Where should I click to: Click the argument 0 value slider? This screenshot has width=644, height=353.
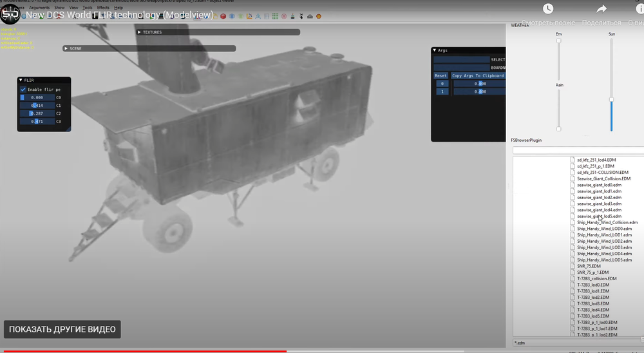coord(479,84)
